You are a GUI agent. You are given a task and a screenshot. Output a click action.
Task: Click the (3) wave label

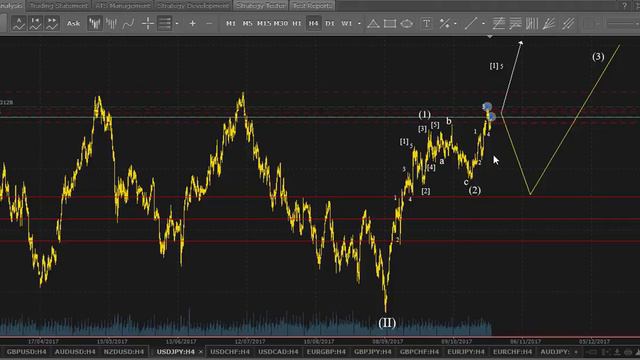tap(598, 57)
